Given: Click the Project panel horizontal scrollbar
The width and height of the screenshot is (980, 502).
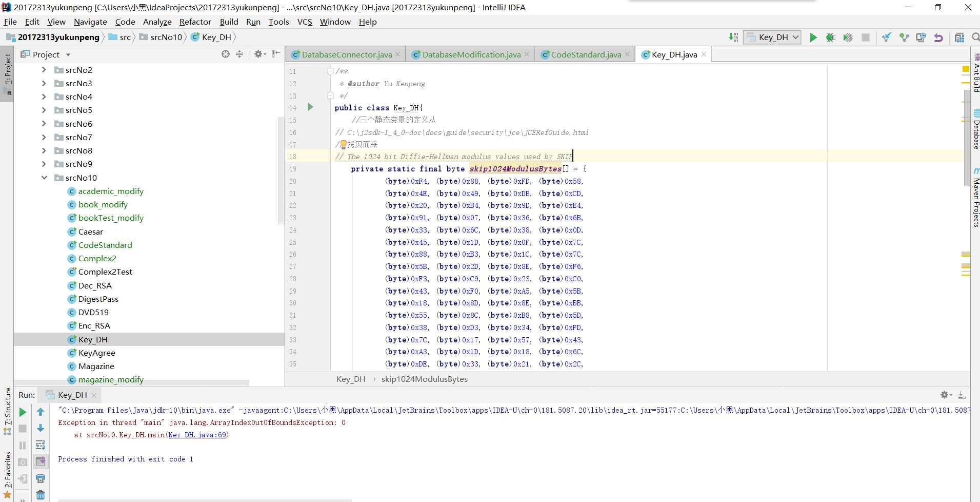Looking at the screenshot, I should [132, 383].
